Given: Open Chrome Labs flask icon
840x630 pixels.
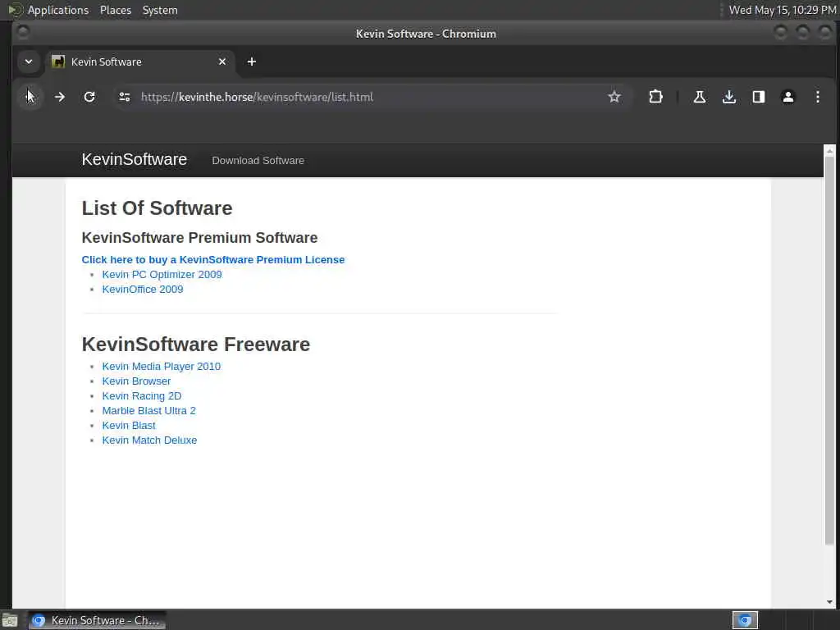Looking at the screenshot, I should 700,97.
